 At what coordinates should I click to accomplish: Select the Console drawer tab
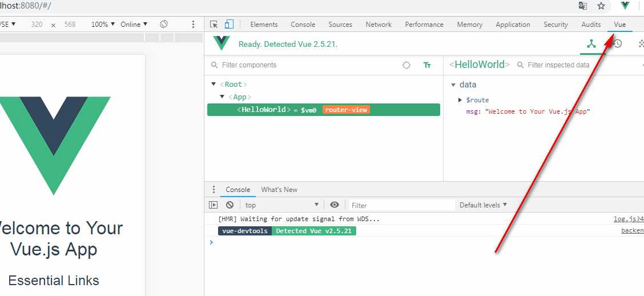tap(238, 190)
